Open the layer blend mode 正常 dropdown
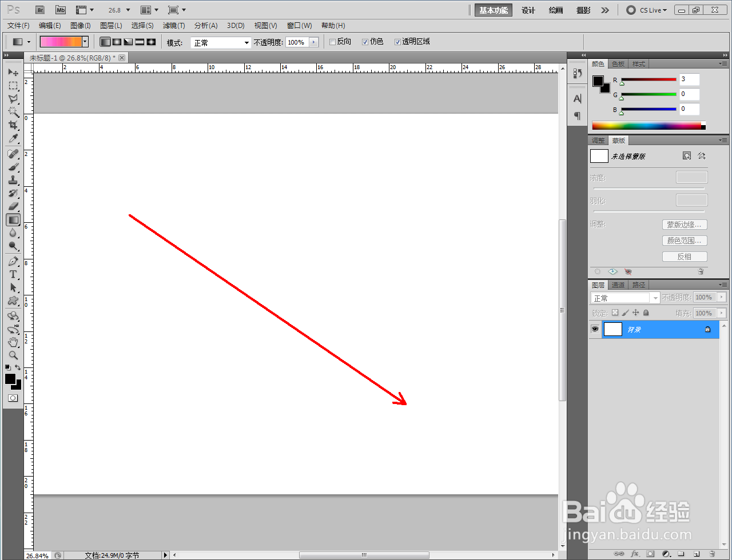 (625, 298)
